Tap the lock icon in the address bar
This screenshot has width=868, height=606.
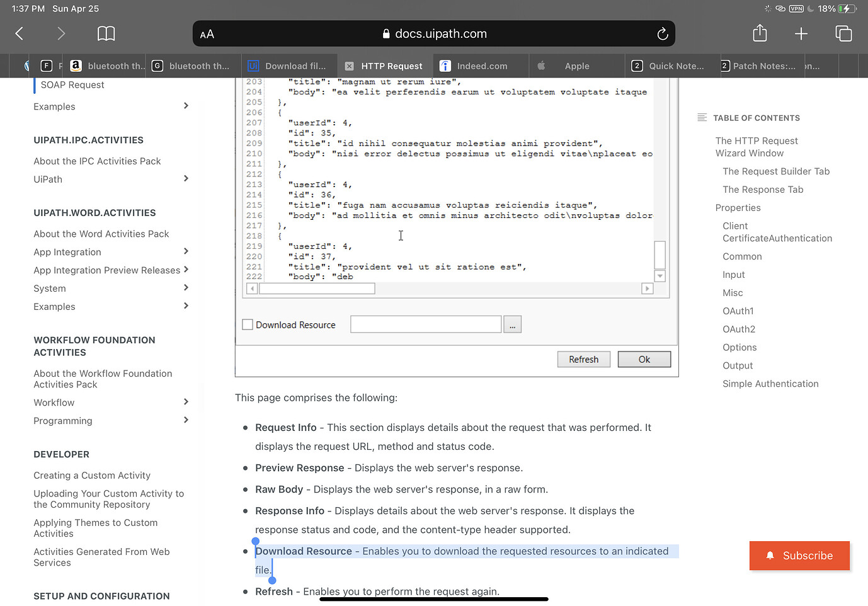(x=386, y=34)
